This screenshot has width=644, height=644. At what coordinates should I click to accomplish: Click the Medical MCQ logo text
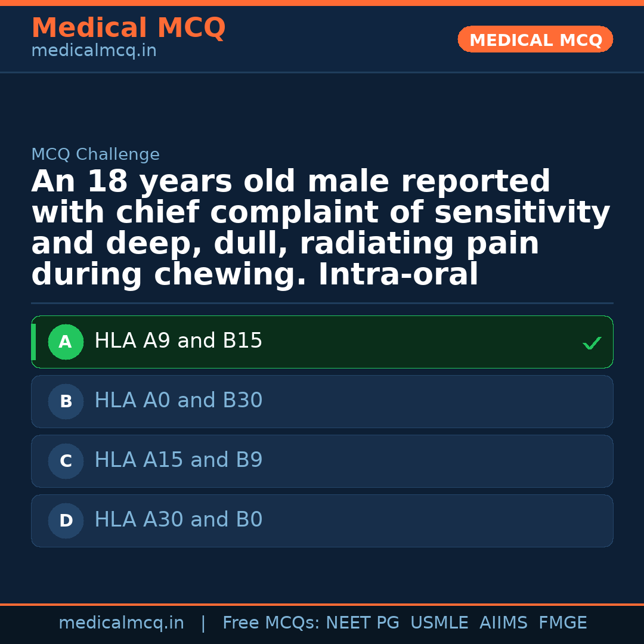128,28
